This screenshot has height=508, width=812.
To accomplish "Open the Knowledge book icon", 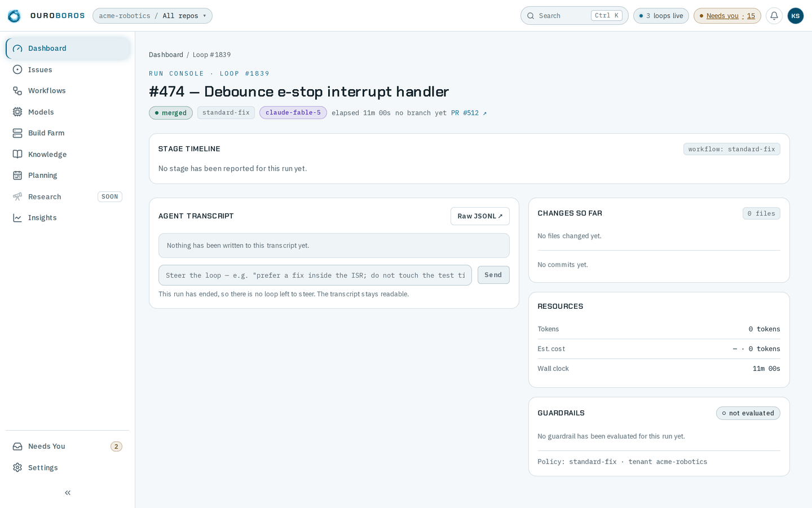I will 17,154.
